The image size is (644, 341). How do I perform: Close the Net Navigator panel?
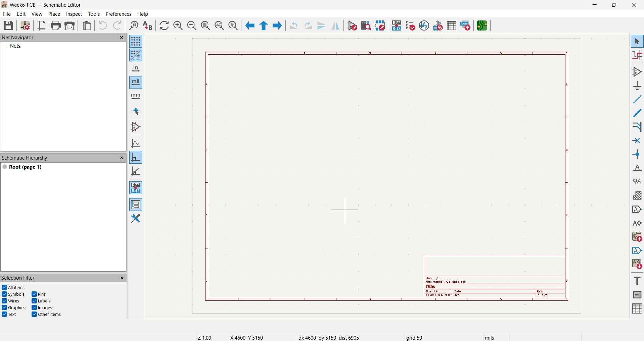pyautogui.click(x=122, y=37)
